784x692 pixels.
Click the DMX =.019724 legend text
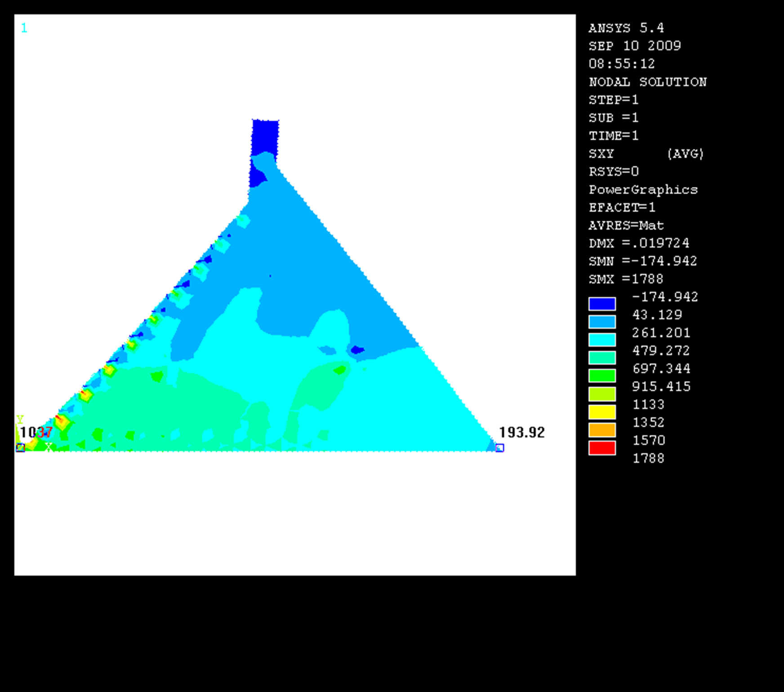coord(639,243)
